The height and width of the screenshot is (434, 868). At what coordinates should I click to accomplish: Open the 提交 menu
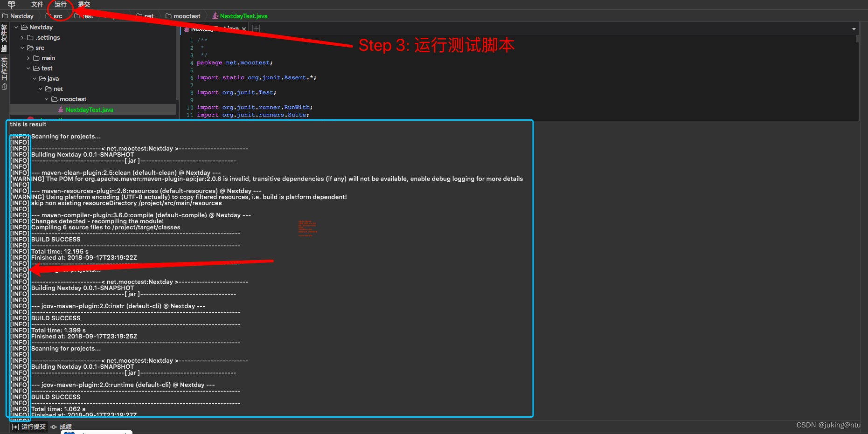pos(84,4)
